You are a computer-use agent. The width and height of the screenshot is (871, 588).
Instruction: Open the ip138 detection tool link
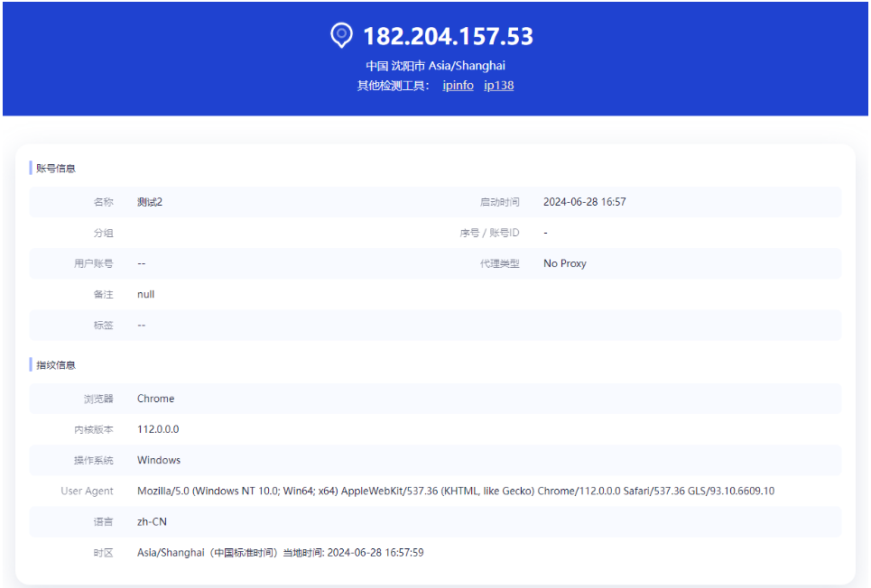point(499,86)
